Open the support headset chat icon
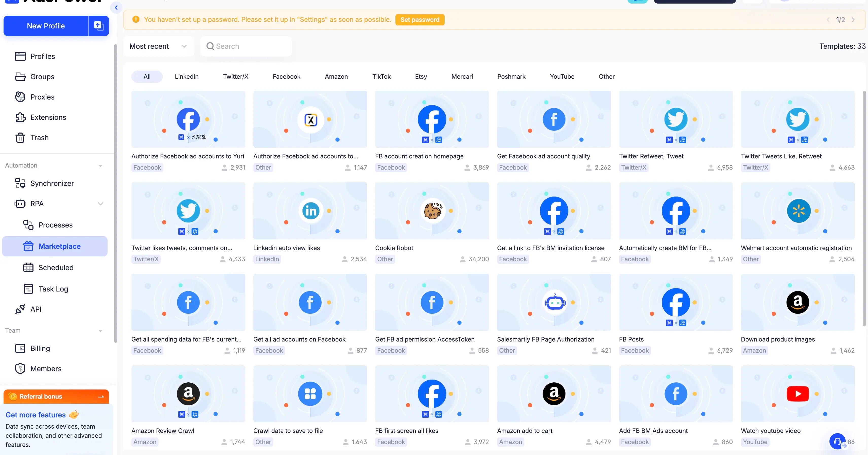The height and width of the screenshot is (455, 868). tap(837, 441)
